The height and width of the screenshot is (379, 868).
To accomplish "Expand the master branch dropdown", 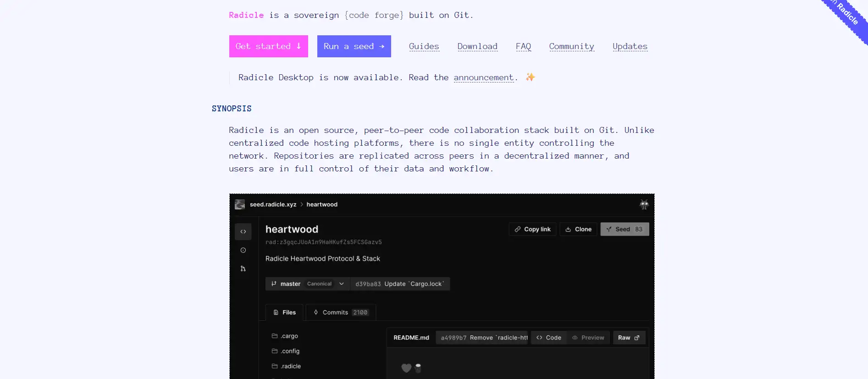I will point(342,284).
